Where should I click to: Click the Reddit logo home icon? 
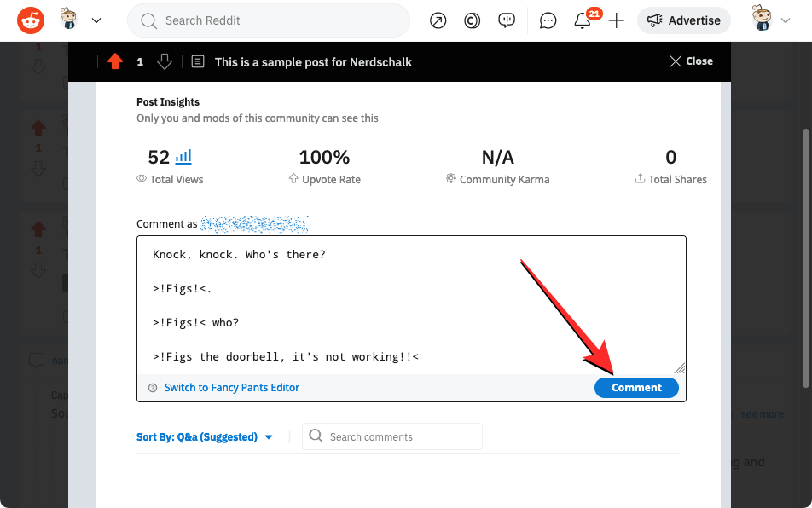tap(31, 20)
